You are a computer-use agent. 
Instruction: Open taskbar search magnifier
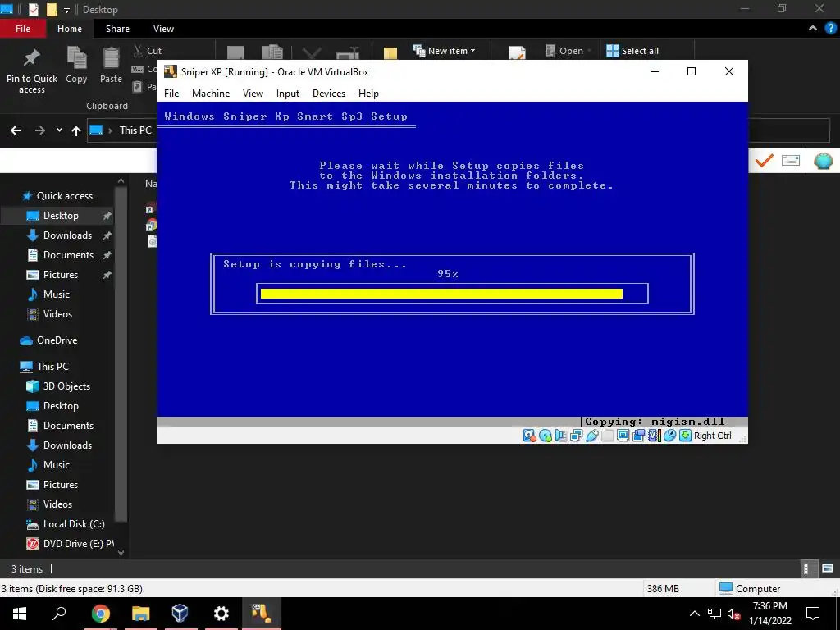pyautogui.click(x=59, y=614)
